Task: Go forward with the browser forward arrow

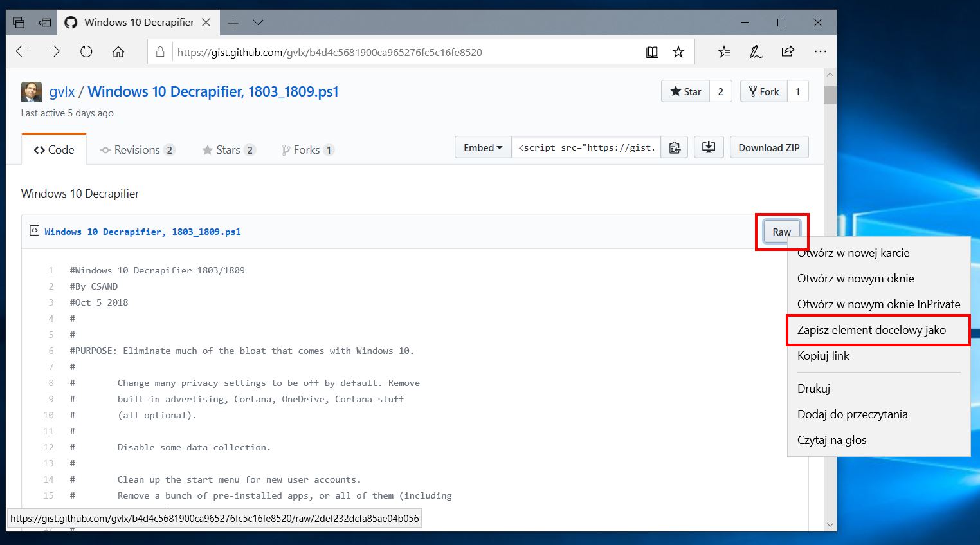Action: coord(53,52)
